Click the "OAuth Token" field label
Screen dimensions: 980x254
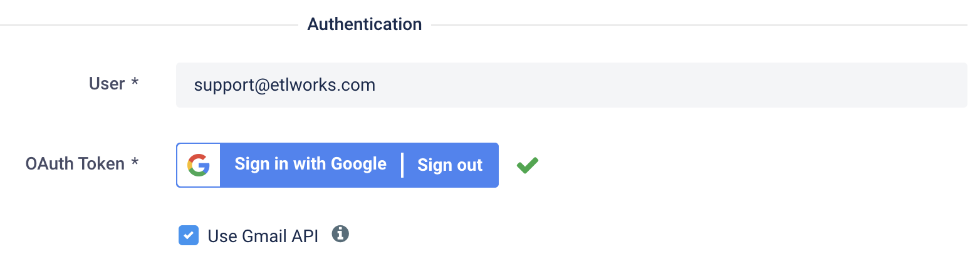point(75,164)
